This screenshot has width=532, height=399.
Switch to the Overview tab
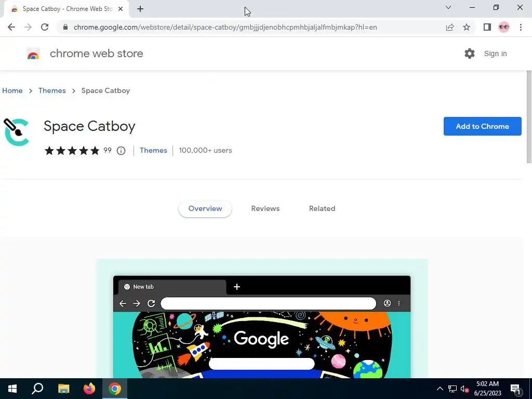pos(205,208)
